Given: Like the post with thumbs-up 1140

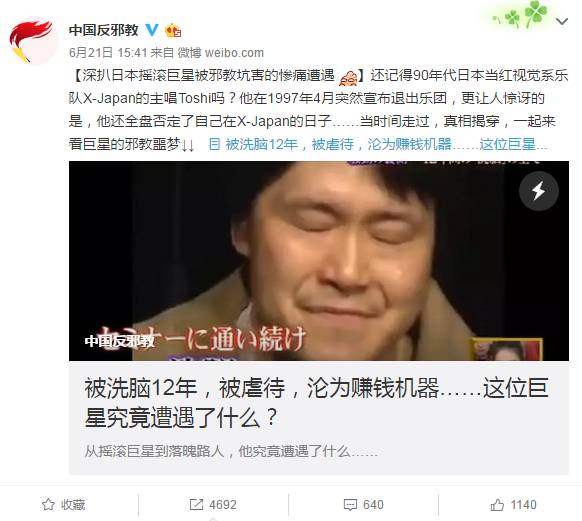Looking at the screenshot, I should click(497, 505).
